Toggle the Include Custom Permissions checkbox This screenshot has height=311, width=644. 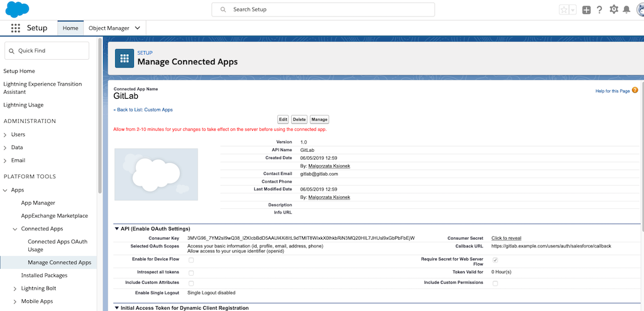pyautogui.click(x=495, y=283)
